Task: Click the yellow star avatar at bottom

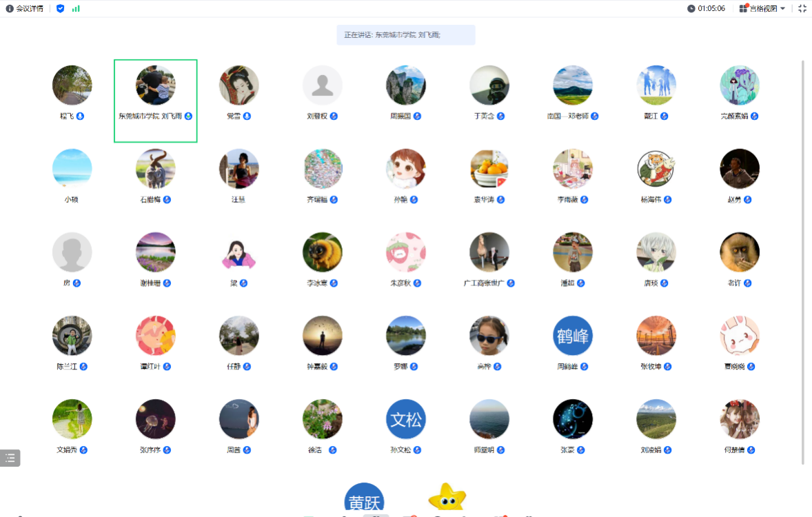Action: pyautogui.click(x=447, y=498)
